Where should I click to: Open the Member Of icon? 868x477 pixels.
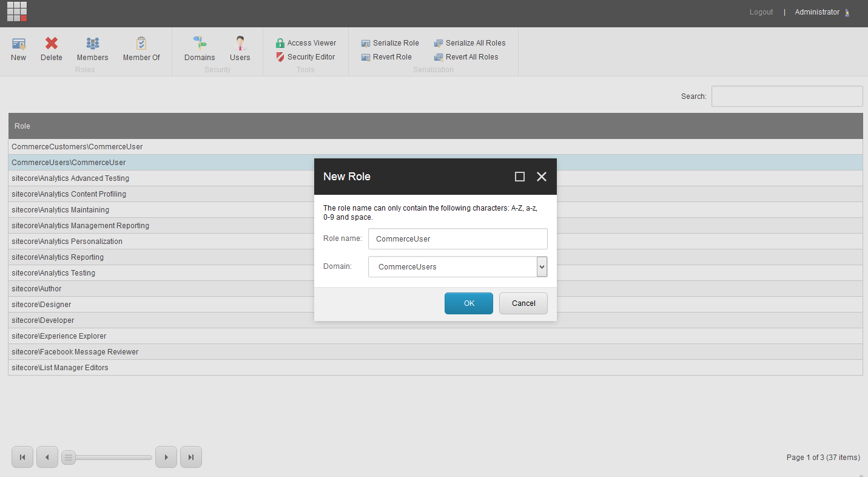pos(141,43)
